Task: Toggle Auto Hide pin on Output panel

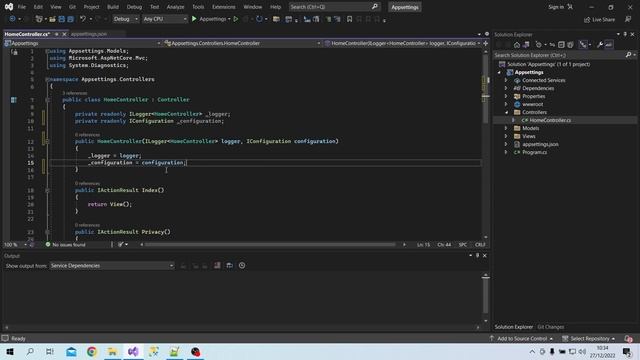Action: coord(478,256)
